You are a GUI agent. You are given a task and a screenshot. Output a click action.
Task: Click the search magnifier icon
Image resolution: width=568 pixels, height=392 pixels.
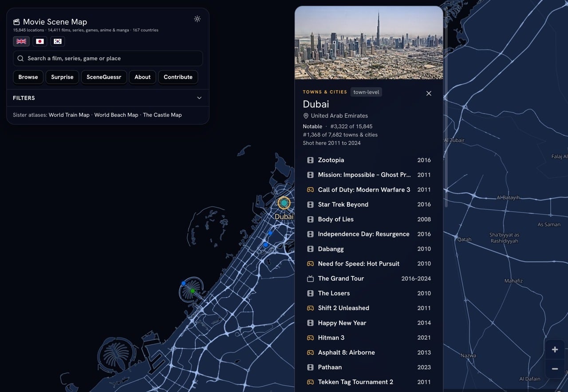[x=20, y=59]
